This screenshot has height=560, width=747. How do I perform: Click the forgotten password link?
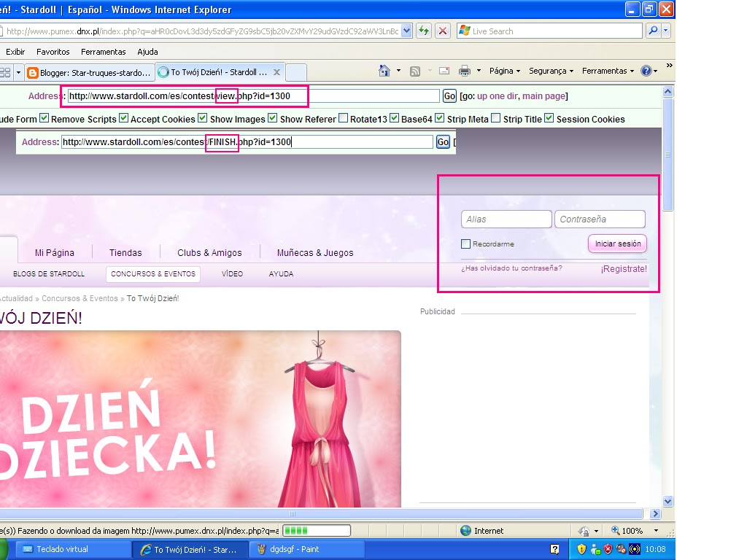click(x=511, y=268)
